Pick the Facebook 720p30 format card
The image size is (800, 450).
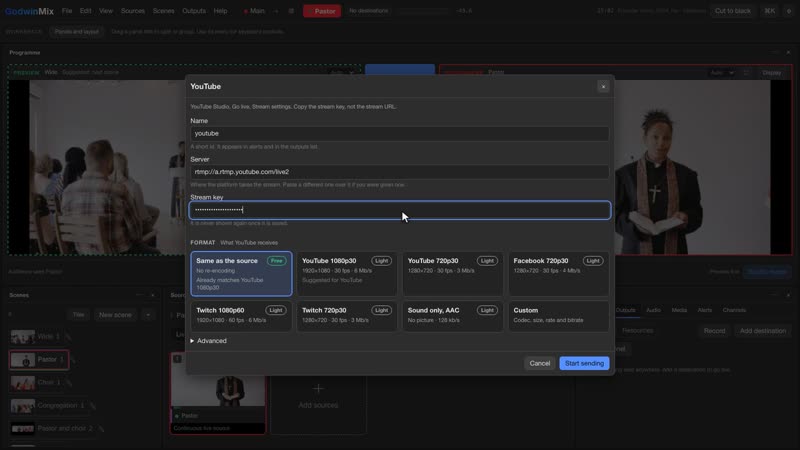coord(558,273)
